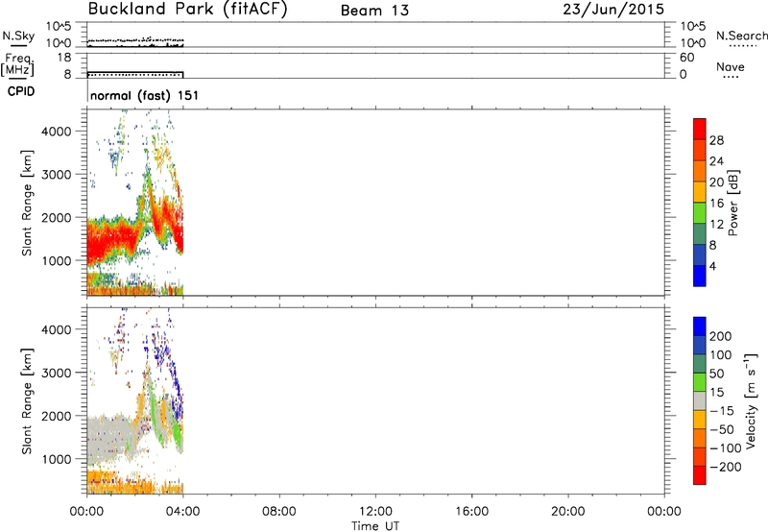Screen dimensions: 768x532
Task: Click the '-50' label on Velocity colorbar
Action: point(722,429)
